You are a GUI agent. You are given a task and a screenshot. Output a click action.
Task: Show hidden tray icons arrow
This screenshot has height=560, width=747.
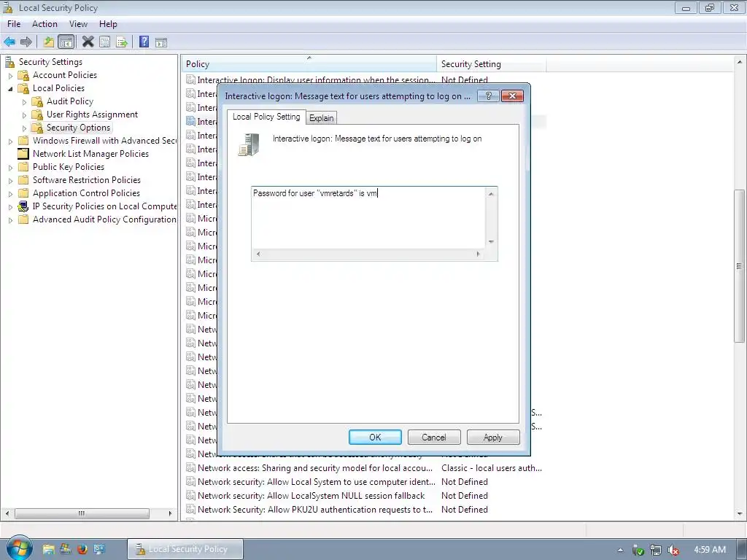[620, 550]
